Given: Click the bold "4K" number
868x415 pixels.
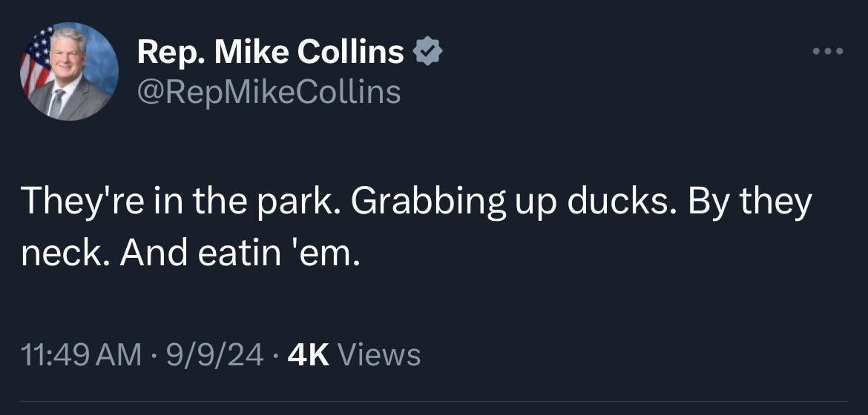Looking at the screenshot, I should (x=309, y=355).
